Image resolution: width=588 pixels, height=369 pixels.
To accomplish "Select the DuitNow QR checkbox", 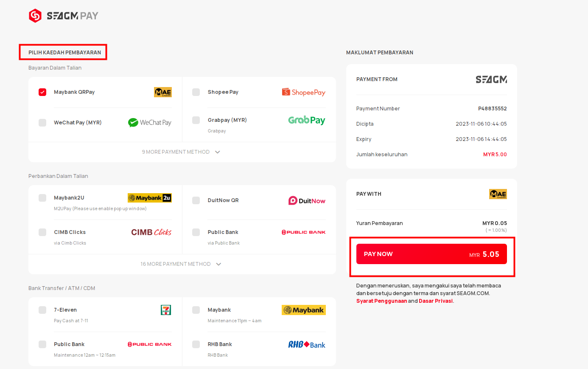I will 196,200.
